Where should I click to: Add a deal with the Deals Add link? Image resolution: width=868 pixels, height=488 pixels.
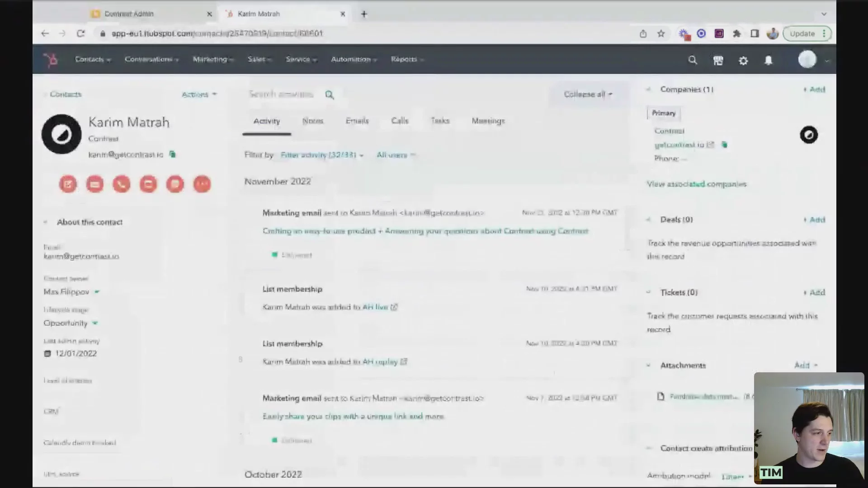pyautogui.click(x=814, y=220)
